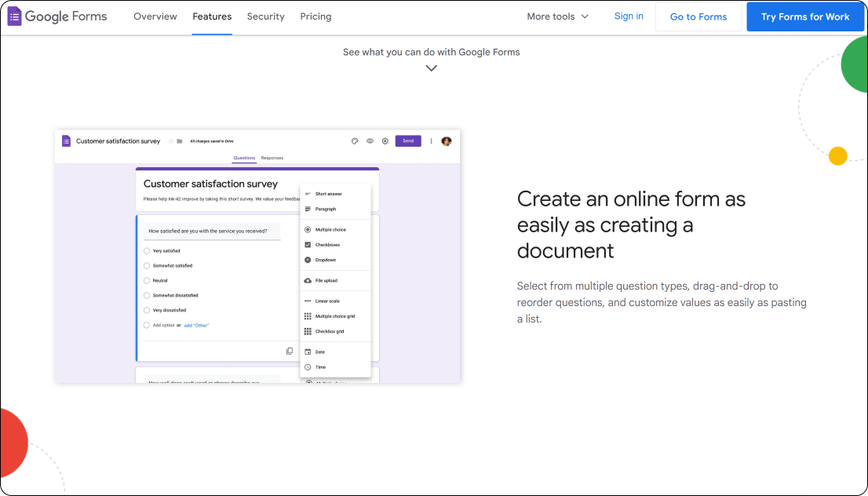Click the star icon beside survey title
The image size is (868, 496).
(170, 141)
